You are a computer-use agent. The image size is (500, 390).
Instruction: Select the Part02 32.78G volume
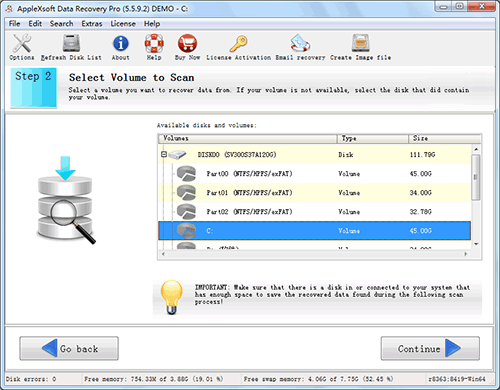pos(314,212)
